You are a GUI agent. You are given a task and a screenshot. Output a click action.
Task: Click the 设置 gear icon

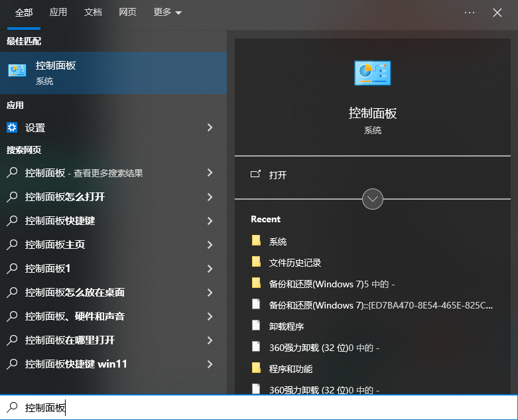tap(12, 127)
